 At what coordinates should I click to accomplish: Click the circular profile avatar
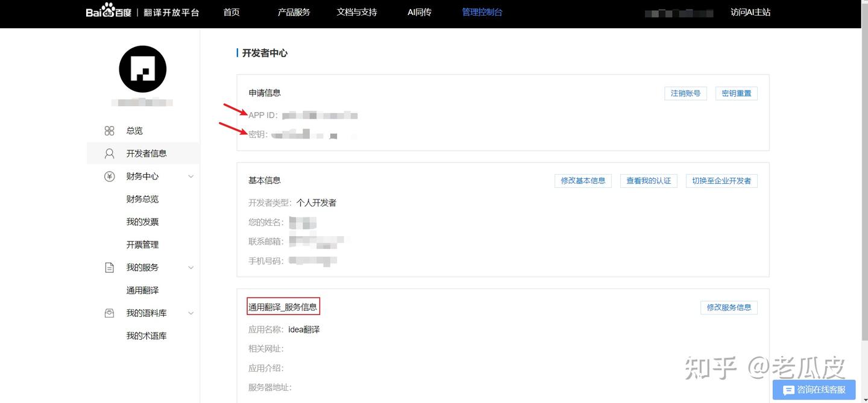pyautogui.click(x=142, y=69)
